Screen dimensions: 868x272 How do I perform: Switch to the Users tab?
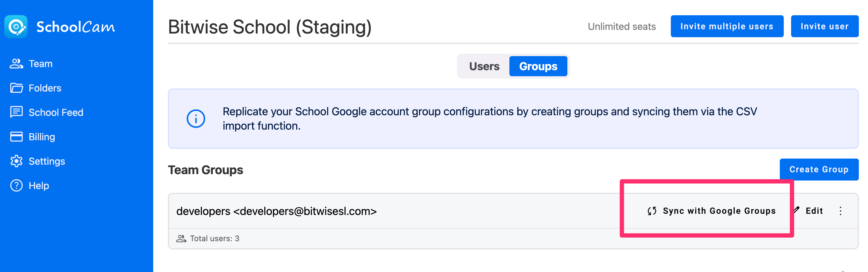(484, 66)
